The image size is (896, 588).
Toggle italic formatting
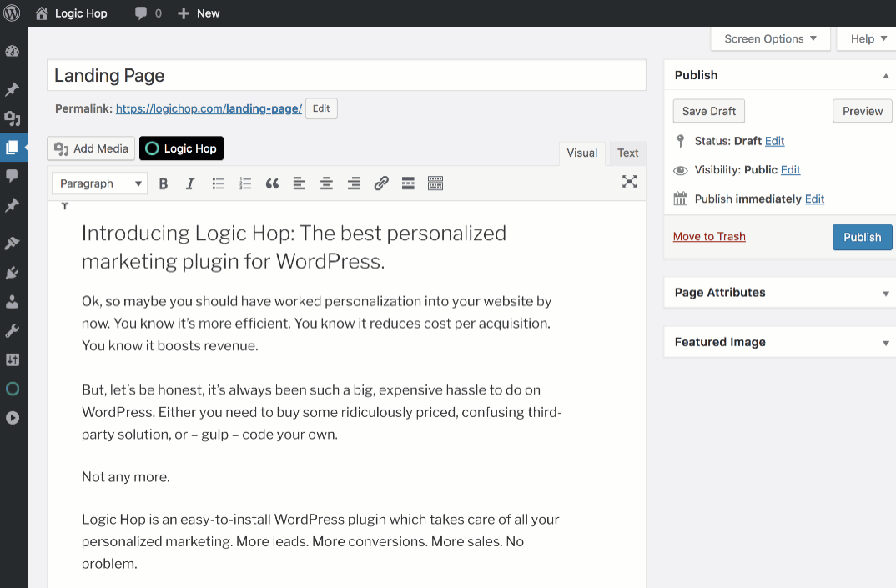[190, 183]
